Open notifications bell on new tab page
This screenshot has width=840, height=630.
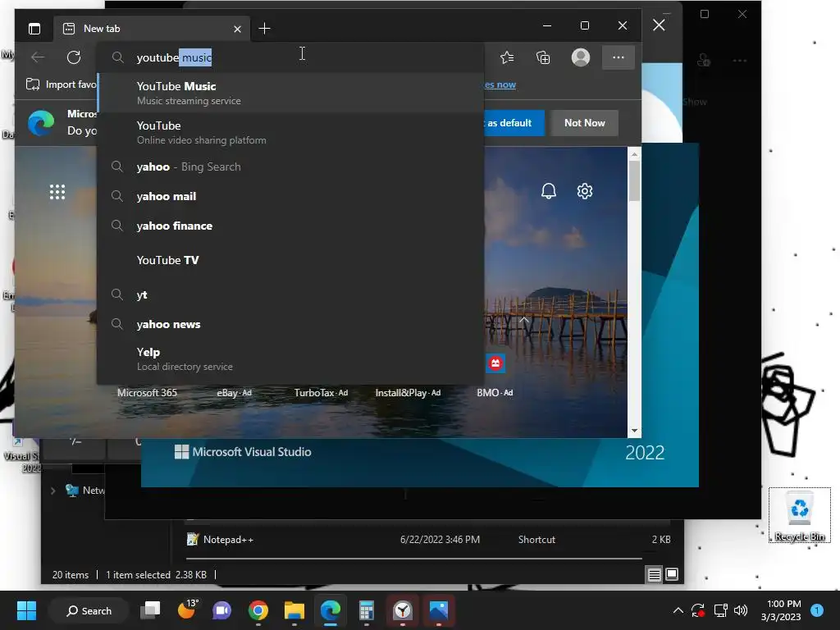549,190
